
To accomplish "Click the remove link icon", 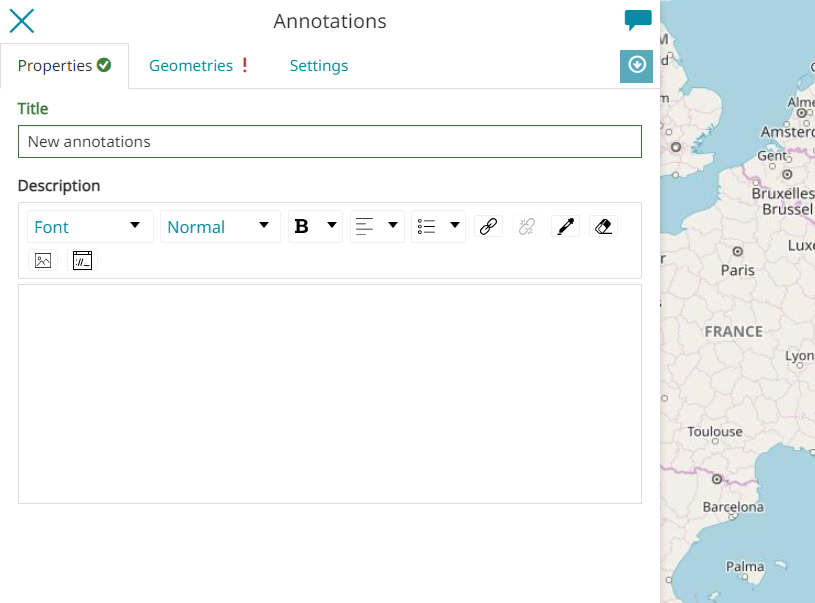I will [x=527, y=227].
